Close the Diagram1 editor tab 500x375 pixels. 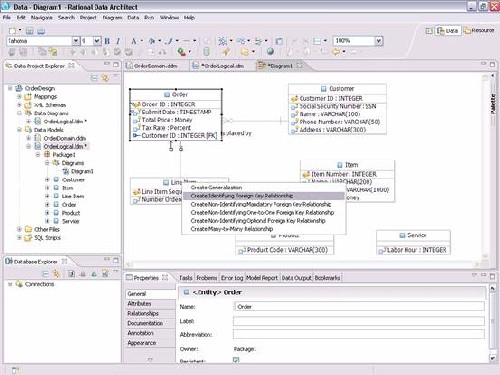point(299,65)
